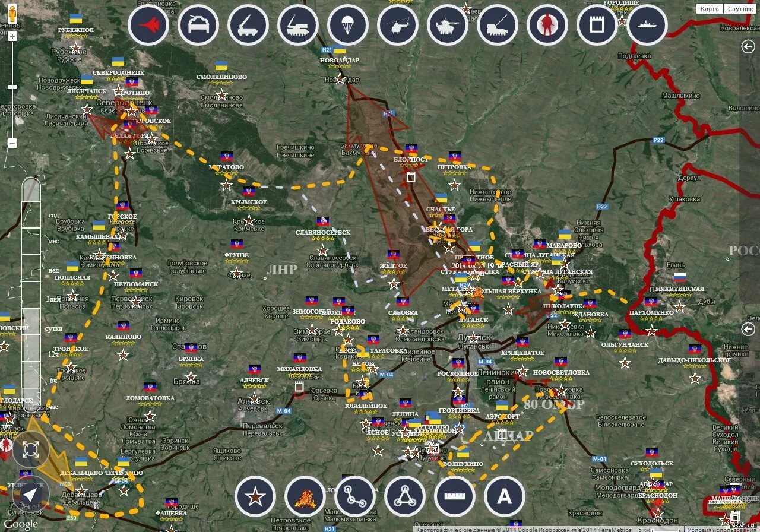Click the map zoom slider handle
This screenshot has width=760, height=532.
pyautogui.click(x=12, y=87)
